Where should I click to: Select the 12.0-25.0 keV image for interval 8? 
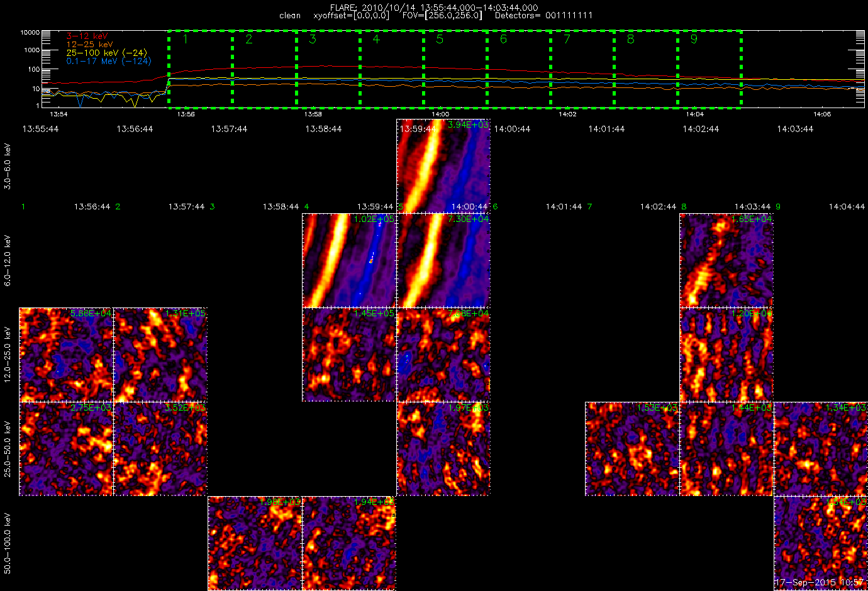pyautogui.click(x=726, y=355)
